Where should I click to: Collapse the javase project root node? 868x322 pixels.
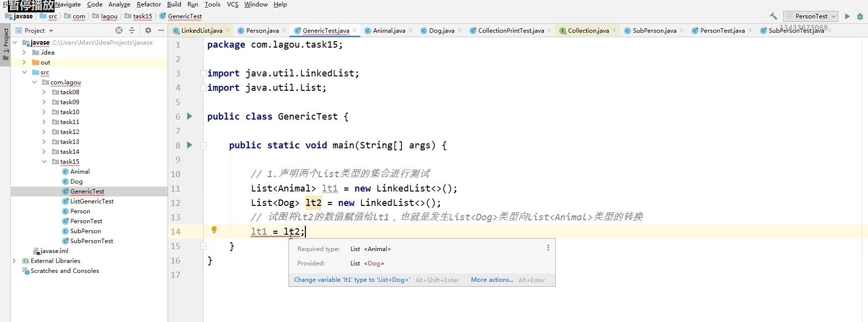coord(15,43)
